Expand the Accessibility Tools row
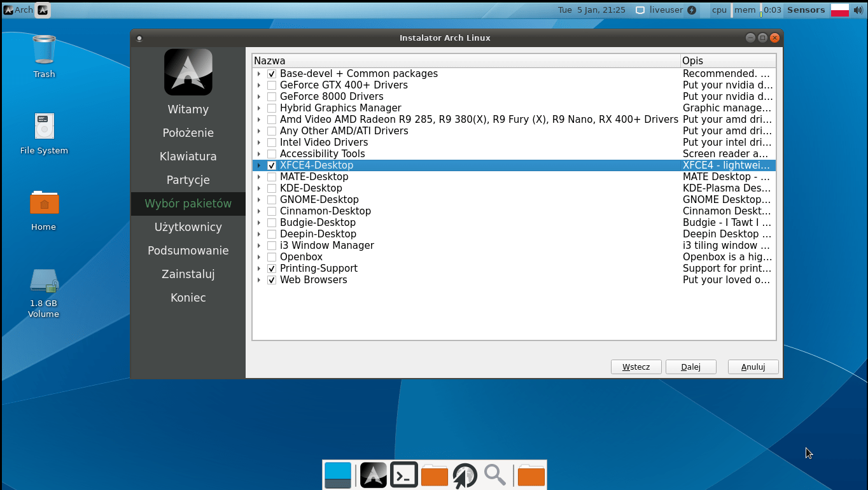This screenshot has height=490, width=868. (x=259, y=154)
